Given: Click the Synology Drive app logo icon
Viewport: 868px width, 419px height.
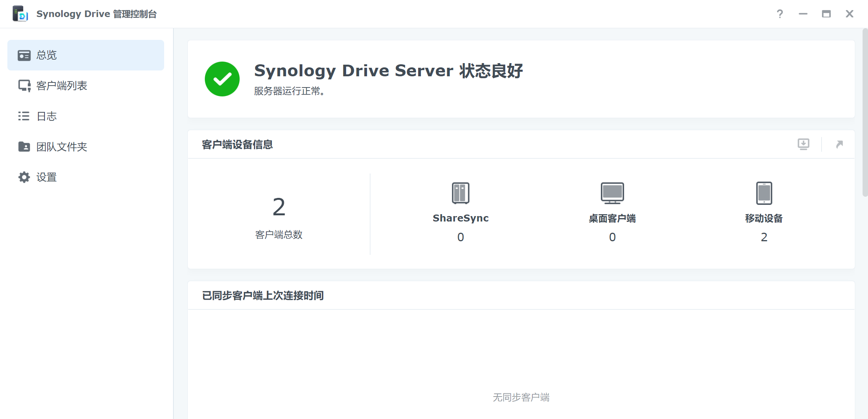Looking at the screenshot, I should (x=20, y=14).
